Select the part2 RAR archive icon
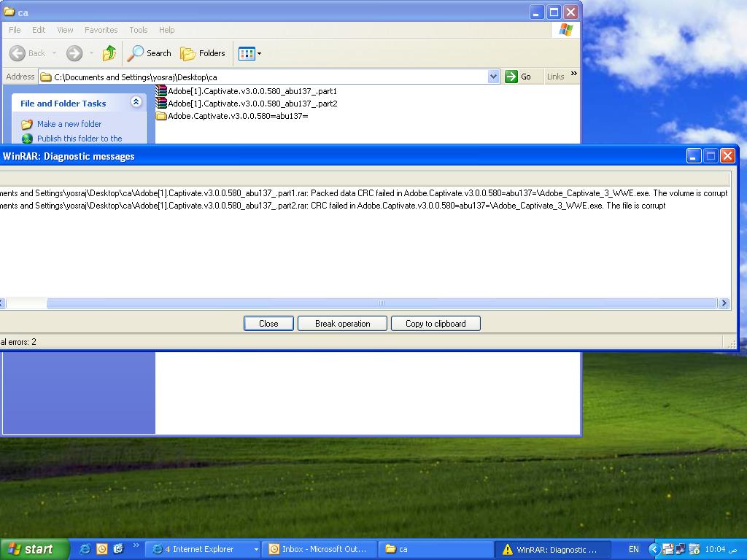 161,103
